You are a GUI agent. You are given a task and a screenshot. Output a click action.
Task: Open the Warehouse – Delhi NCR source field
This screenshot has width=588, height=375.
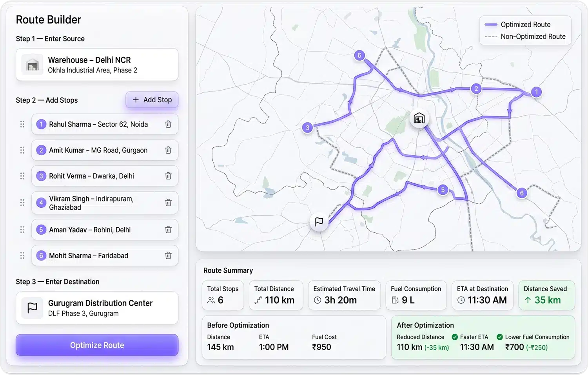click(97, 65)
